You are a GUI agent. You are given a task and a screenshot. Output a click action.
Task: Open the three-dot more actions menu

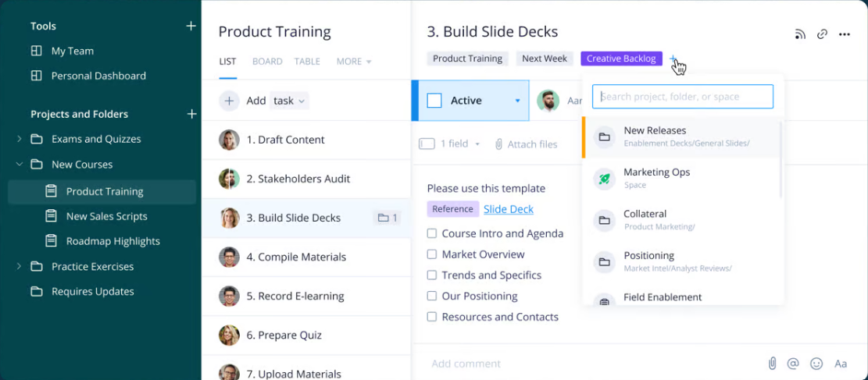click(844, 34)
